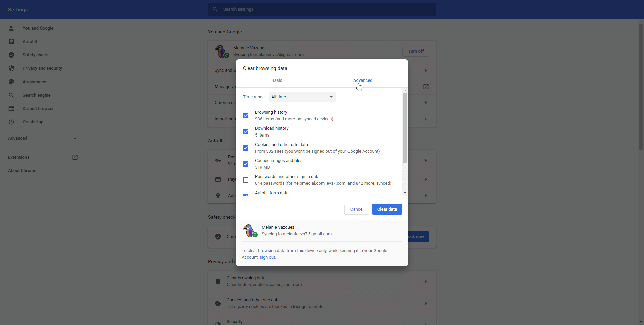Click the Appearance palette icon

click(11, 82)
